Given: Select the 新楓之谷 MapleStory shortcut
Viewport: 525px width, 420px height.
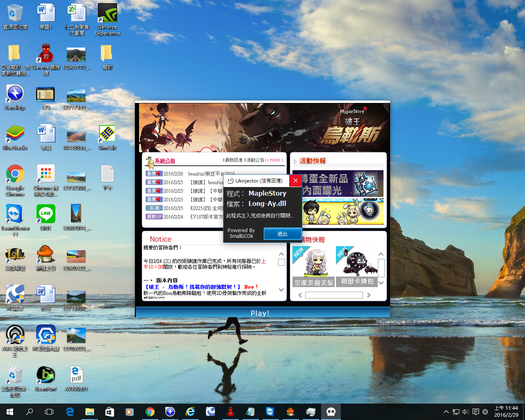Looking at the screenshot, I should (46, 258).
